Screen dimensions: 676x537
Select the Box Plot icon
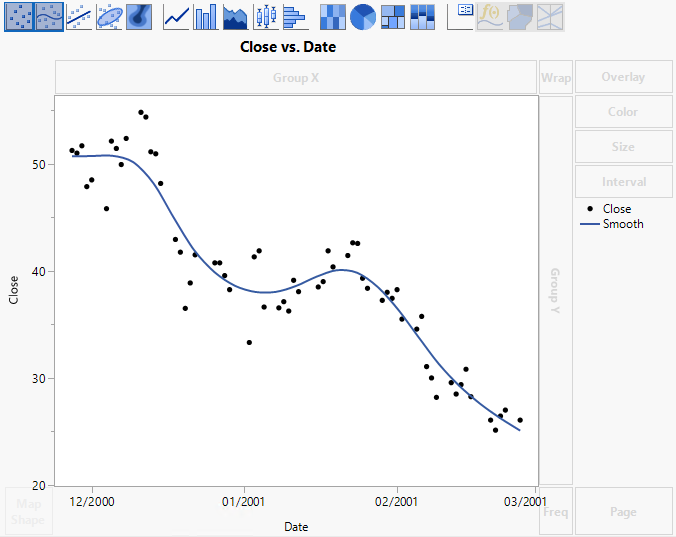(266, 17)
